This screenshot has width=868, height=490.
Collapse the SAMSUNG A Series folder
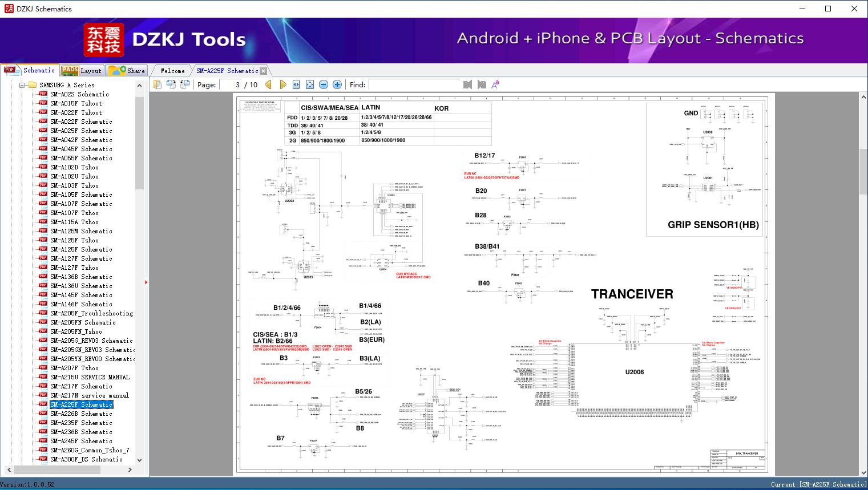(23, 85)
